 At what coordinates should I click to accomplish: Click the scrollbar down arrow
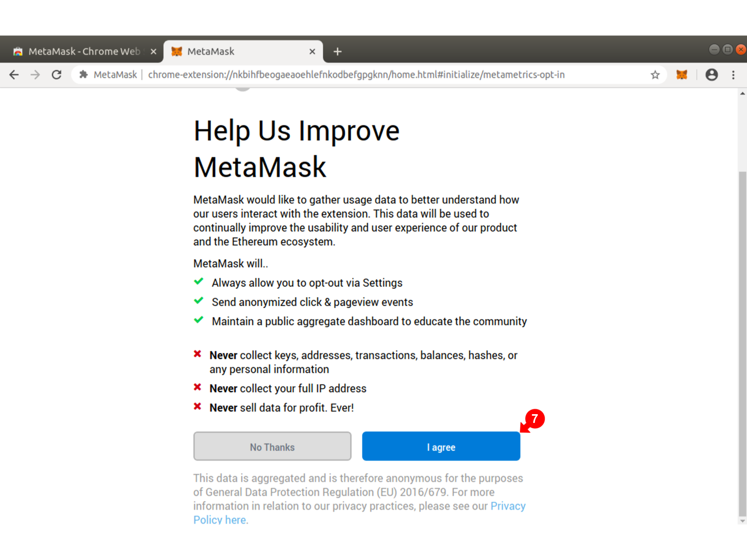(x=742, y=521)
